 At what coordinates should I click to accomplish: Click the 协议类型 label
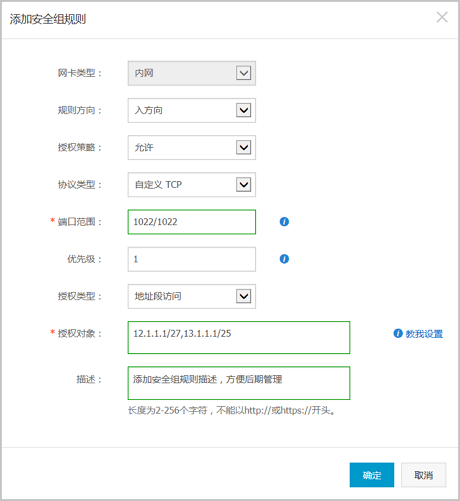click(80, 185)
